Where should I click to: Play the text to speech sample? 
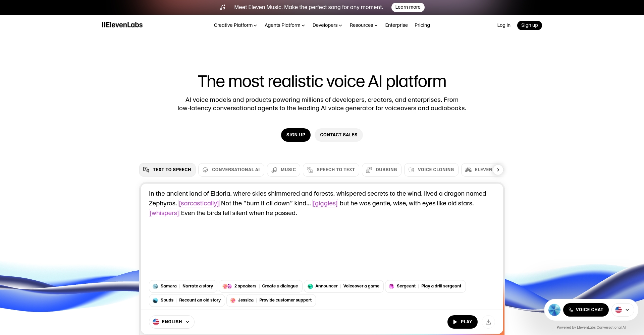[462, 322]
